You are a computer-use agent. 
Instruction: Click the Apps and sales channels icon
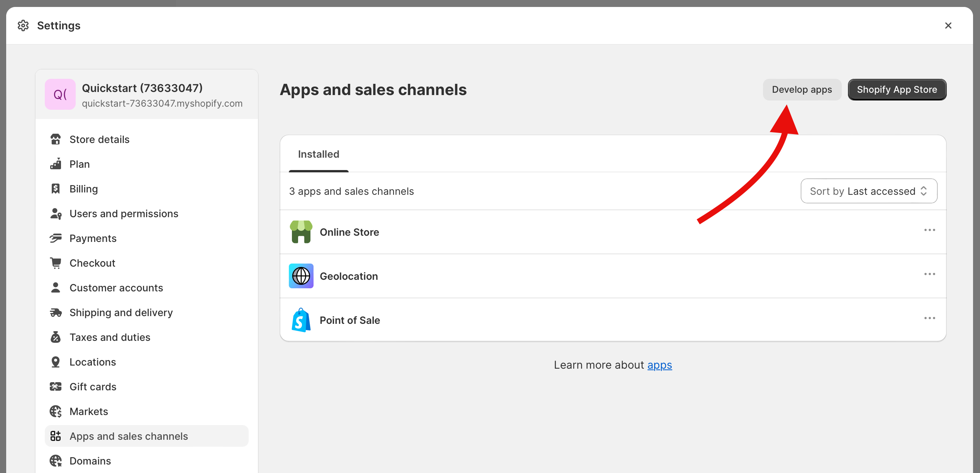point(56,436)
